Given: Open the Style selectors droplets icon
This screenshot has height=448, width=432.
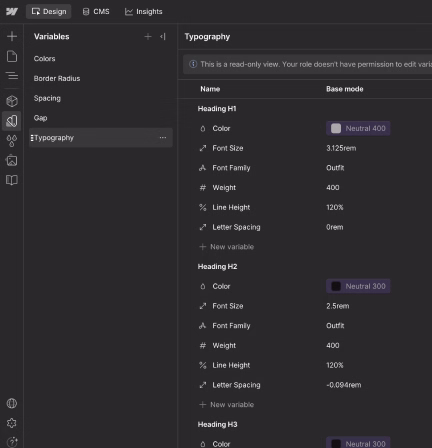Looking at the screenshot, I should point(12,141).
